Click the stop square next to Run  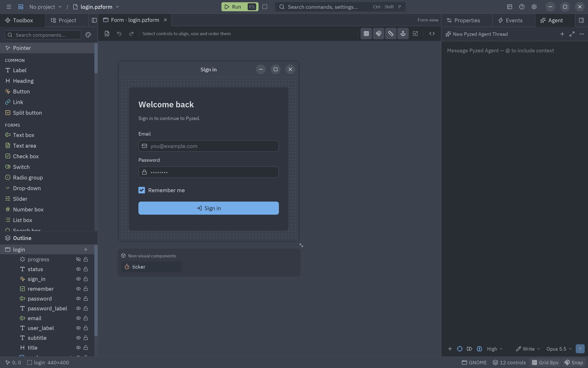coord(265,7)
